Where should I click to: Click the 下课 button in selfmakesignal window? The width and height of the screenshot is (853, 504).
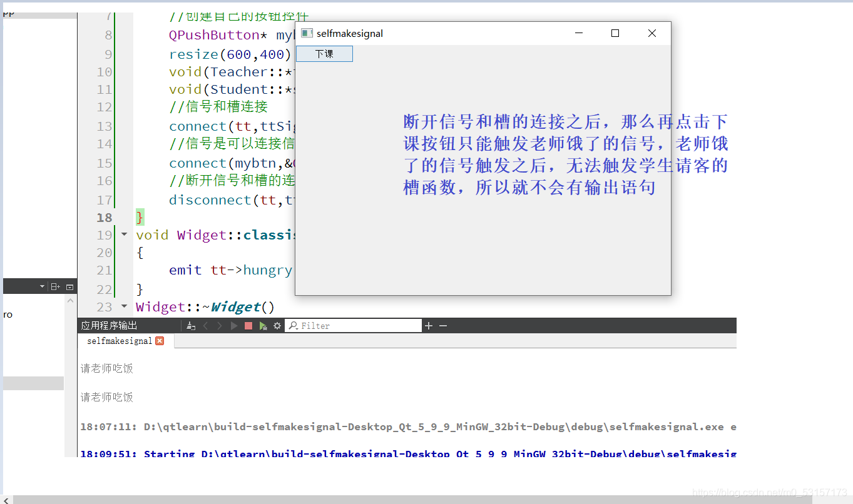click(x=324, y=54)
